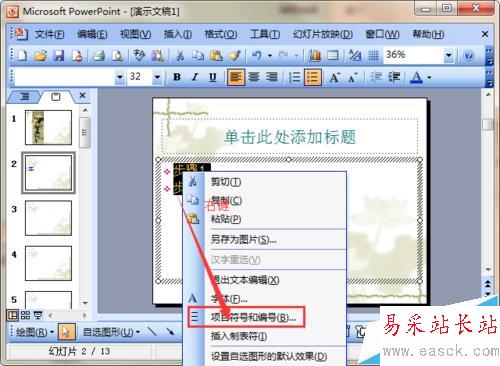Set right text alignment

click(272, 77)
